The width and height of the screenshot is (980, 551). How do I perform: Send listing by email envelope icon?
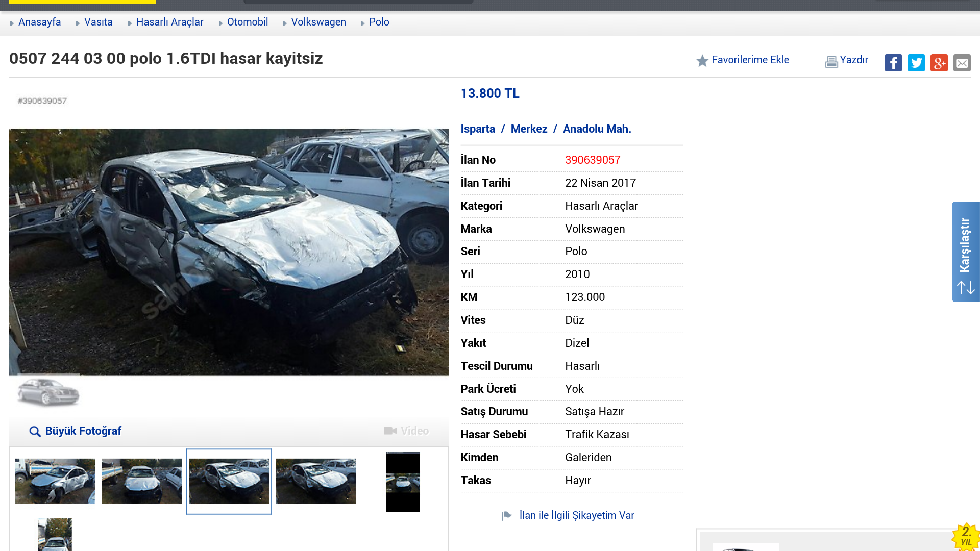[x=962, y=63]
